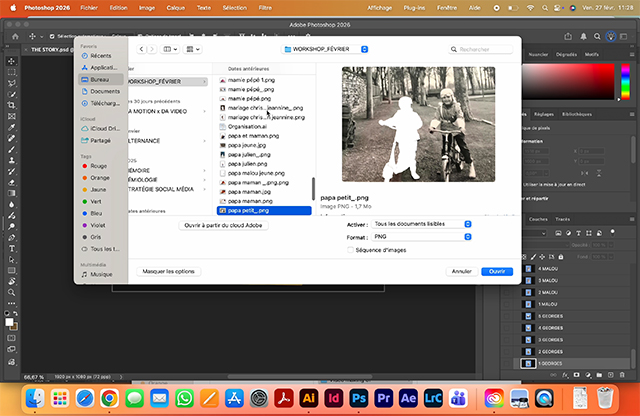Toggle visibility of 2 GEORGES layer

pyautogui.click(x=507, y=351)
